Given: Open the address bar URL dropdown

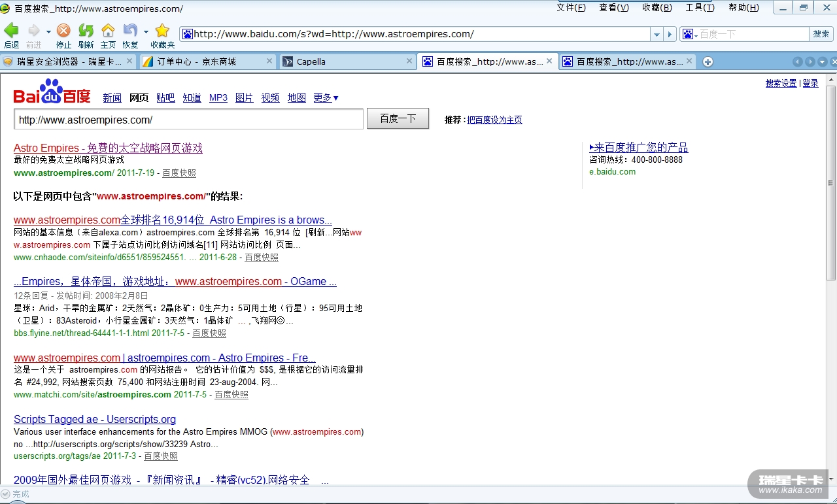Looking at the screenshot, I should click(x=657, y=34).
